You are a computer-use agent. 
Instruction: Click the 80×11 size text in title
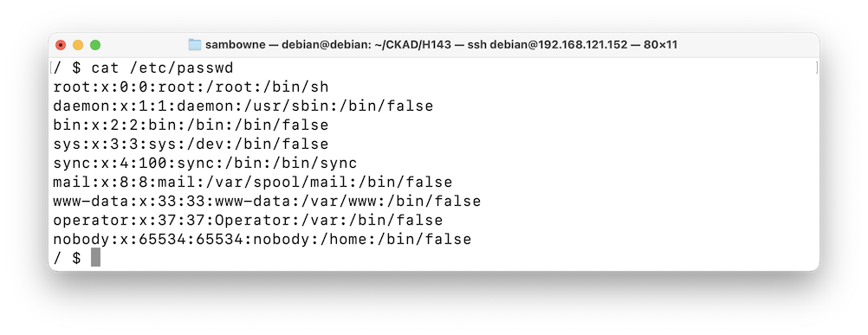660,45
